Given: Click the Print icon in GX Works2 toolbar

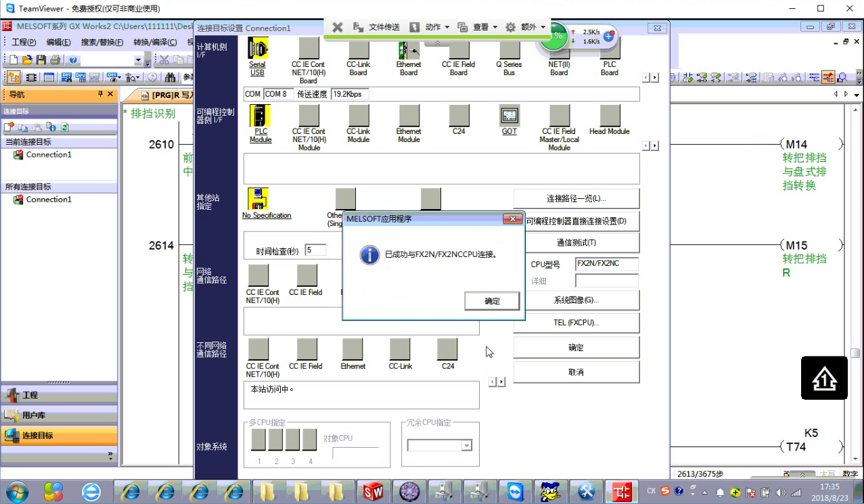Looking at the screenshot, I should [55, 60].
